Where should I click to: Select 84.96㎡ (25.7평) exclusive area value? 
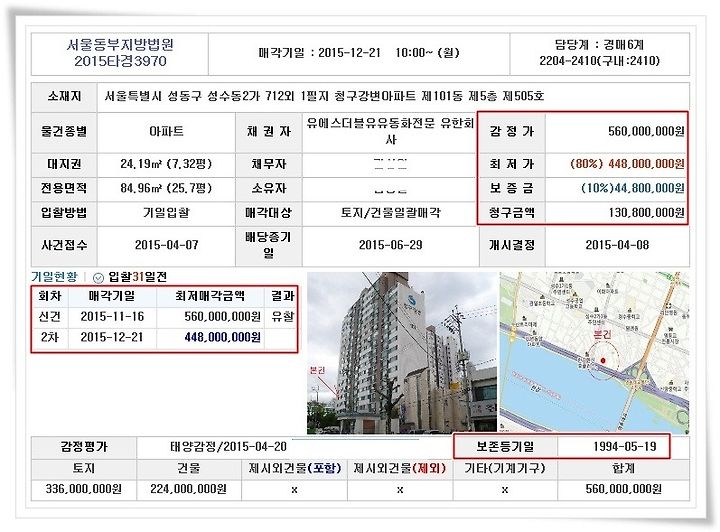tap(166, 188)
